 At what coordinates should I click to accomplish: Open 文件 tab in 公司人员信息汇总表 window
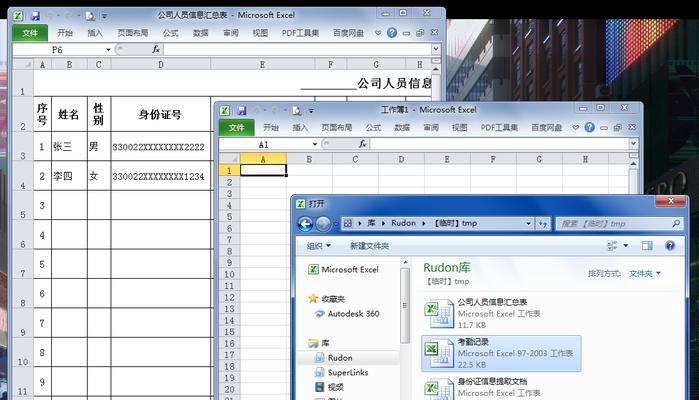[29, 33]
